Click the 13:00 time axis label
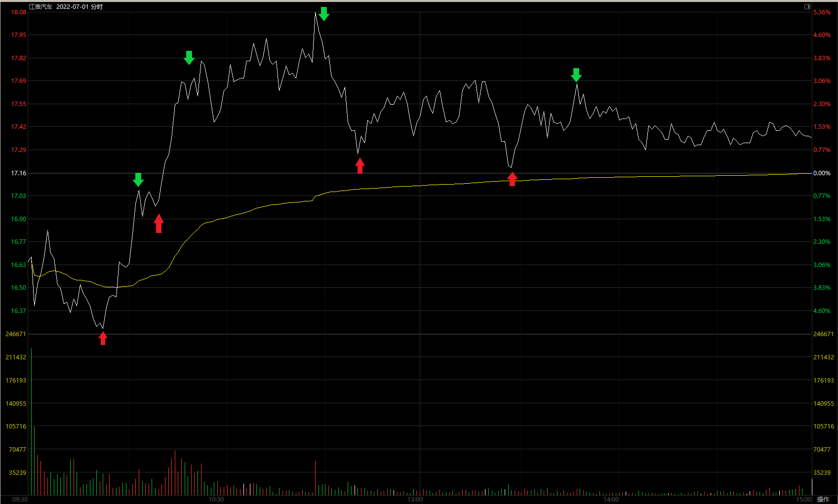This screenshot has width=838, height=504. pyautogui.click(x=415, y=499)
